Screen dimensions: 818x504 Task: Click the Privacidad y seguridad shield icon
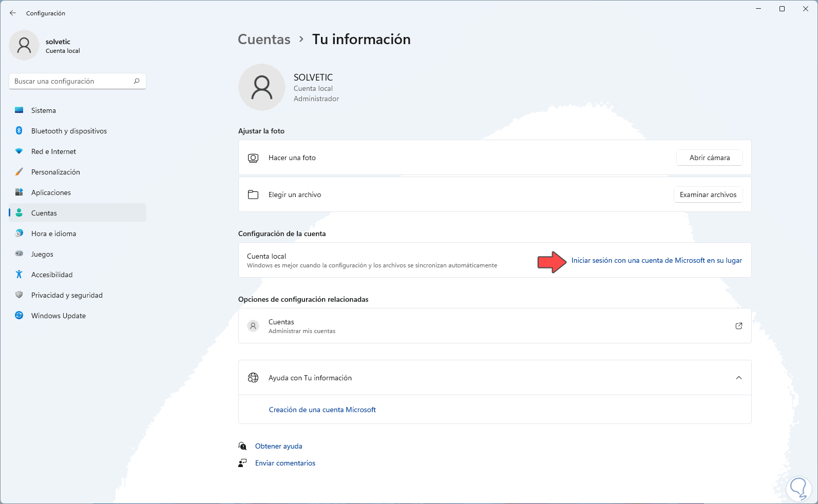[19, 295]
